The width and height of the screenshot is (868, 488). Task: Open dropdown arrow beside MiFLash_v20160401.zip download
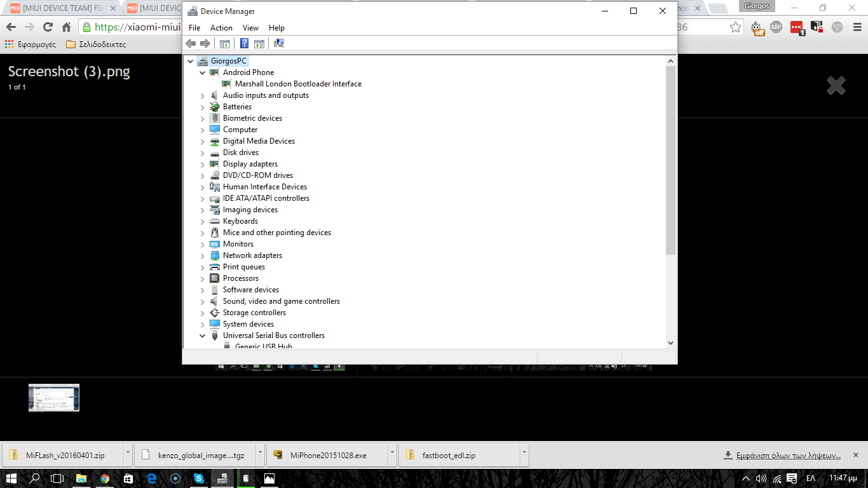point(128,454)
